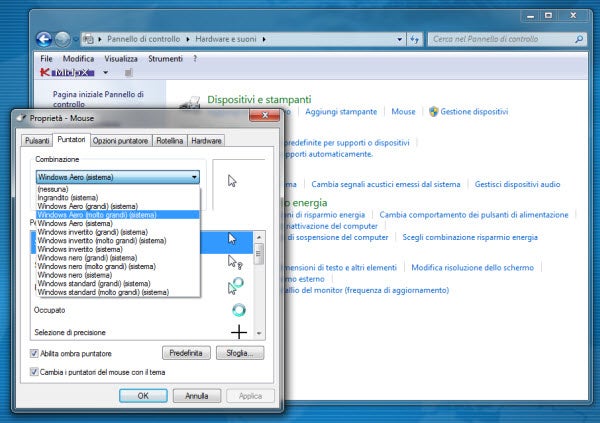Screen dimensions: 600x423
Task: Open Gestione dispositivi link
Action: pos(474,112)
